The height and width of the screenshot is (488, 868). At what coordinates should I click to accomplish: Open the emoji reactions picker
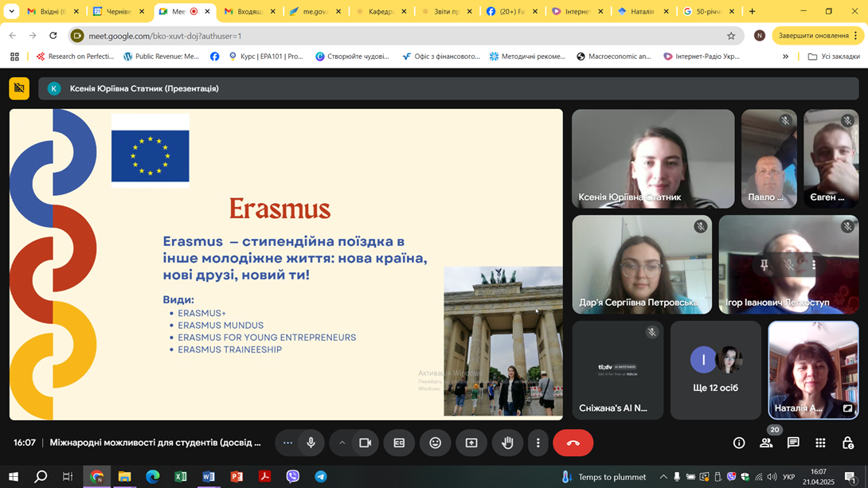[x=435, y=443]
